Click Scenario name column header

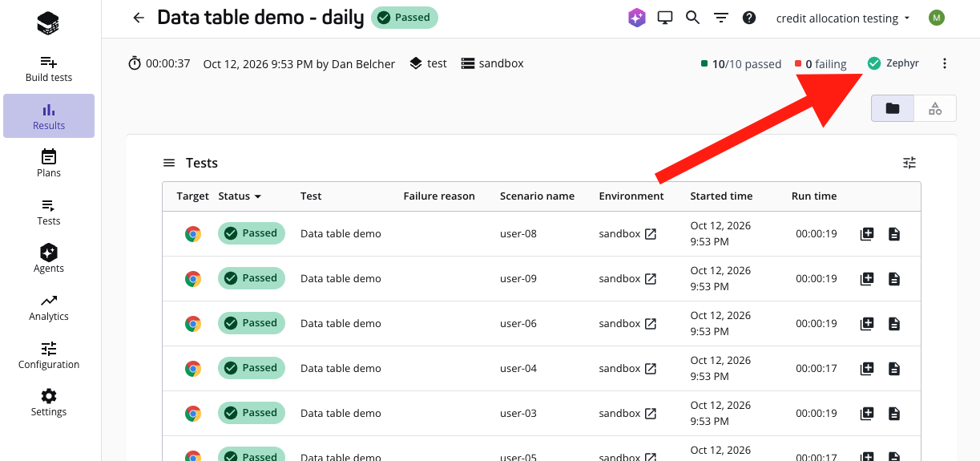point(537,196)
